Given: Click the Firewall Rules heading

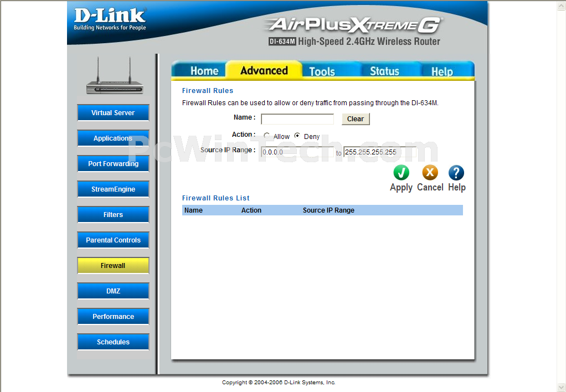Looking at the screenshot, I should 208,91.
